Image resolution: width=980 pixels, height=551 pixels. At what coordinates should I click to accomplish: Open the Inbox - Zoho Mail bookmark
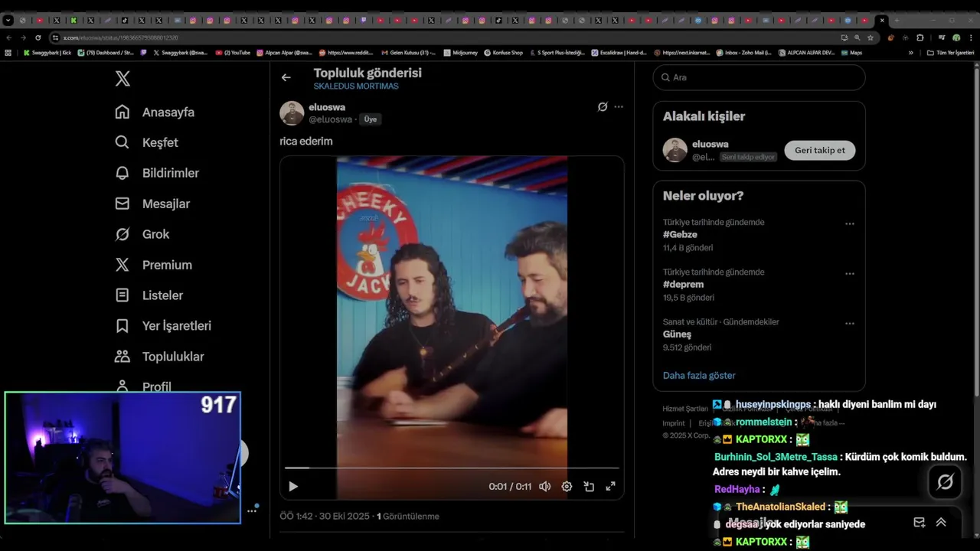743,53
